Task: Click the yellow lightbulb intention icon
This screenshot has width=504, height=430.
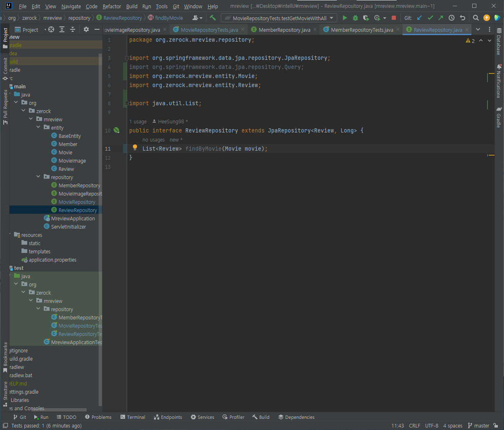Action: point(135,147)
